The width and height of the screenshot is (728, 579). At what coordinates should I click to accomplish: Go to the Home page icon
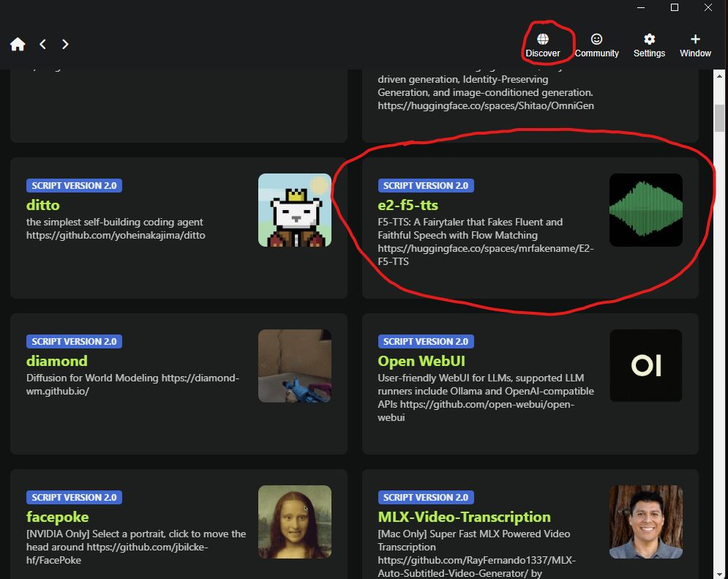(x=18, y=44)
